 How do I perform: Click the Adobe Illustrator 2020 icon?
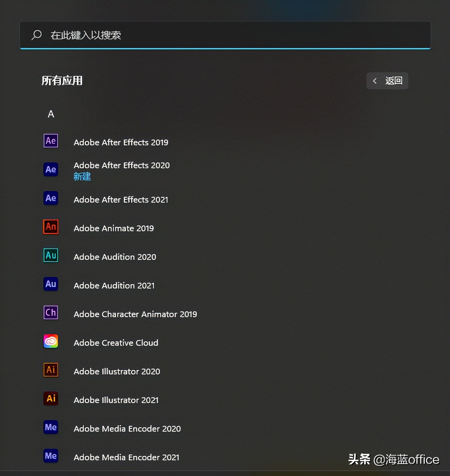coord(51,370)
